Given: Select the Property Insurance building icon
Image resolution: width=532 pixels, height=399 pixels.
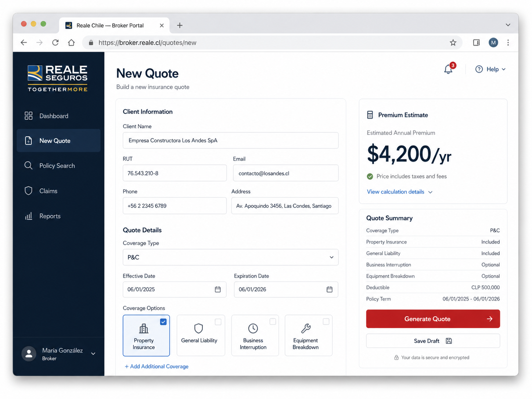Looking at the screenshot, I should click(x=144, y=328).
